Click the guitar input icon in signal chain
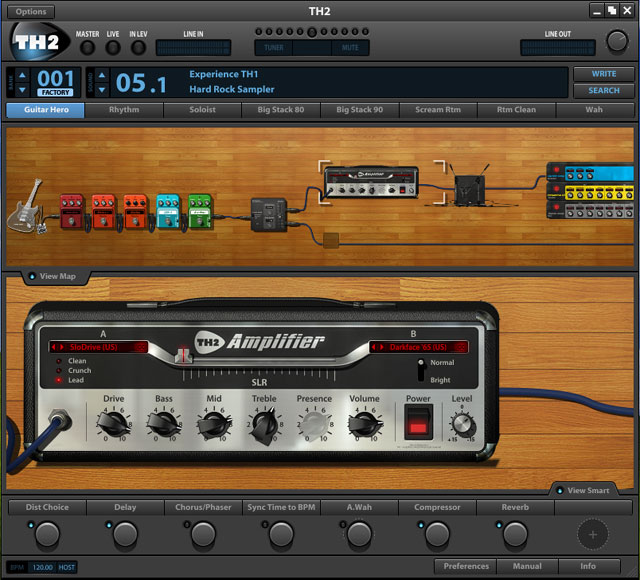640x580 pixels. coord(27,207)
